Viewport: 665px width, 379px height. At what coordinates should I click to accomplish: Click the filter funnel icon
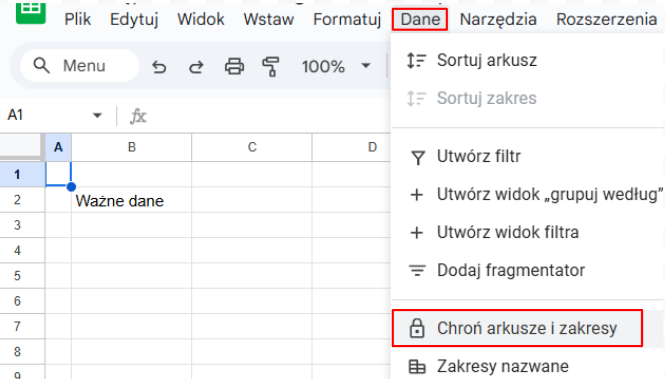tap(418, 157)
